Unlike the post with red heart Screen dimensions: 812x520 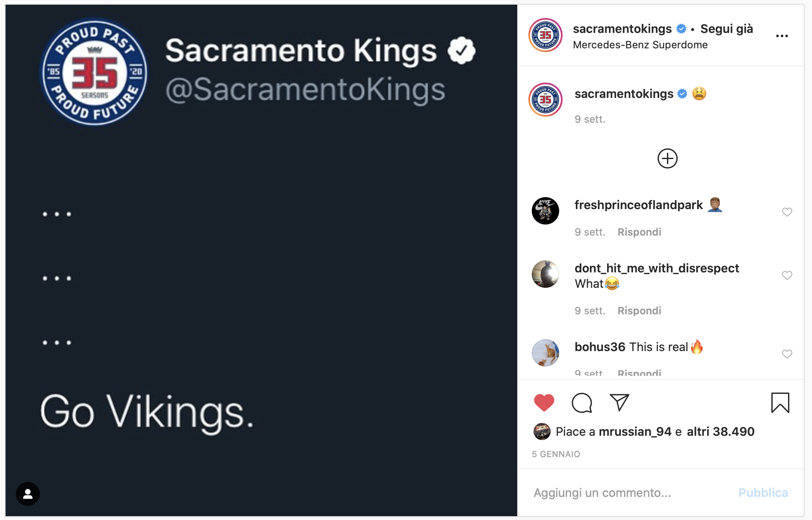tap(544, 403)
